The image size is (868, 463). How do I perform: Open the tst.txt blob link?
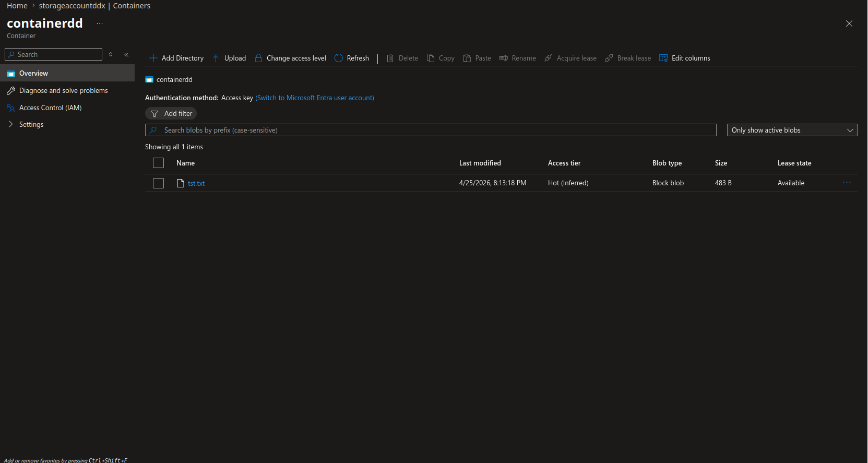(x=196, y=183)
